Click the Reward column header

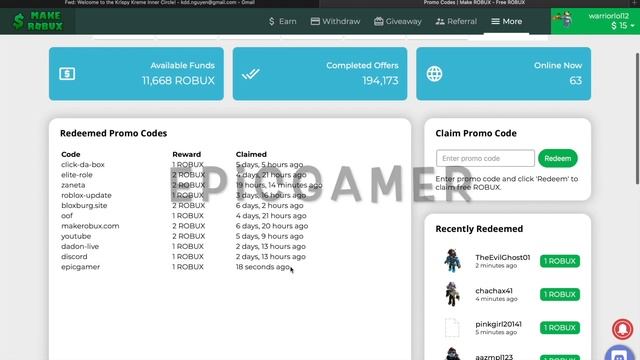coord(187,154)
